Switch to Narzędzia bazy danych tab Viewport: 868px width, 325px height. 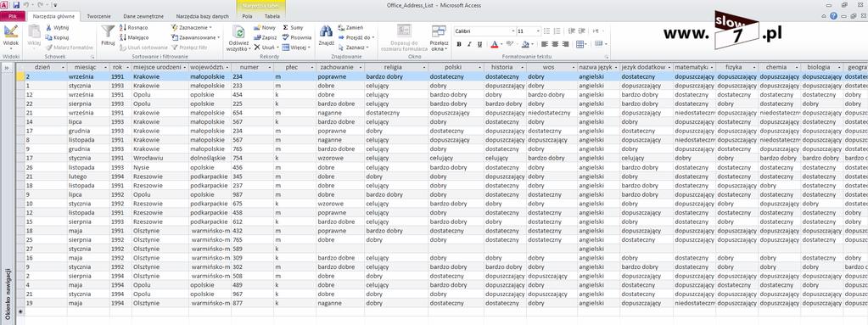[x=202, y=16]
